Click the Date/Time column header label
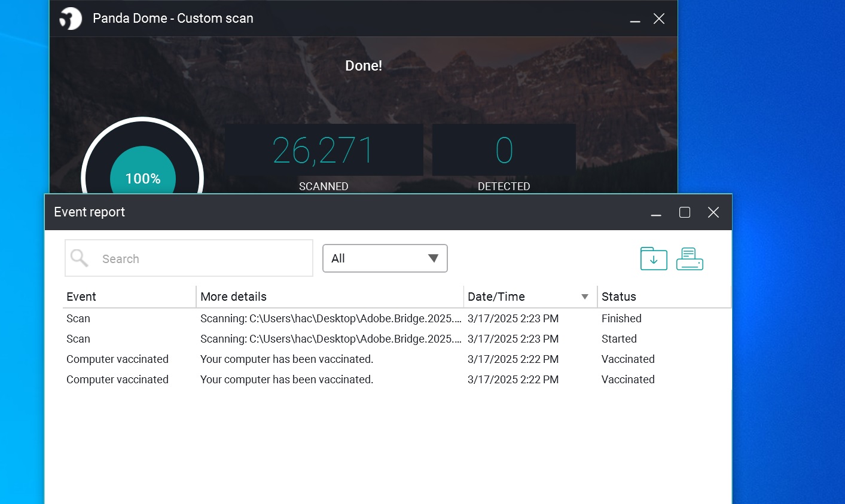This screenshot has height=504, width=845. [x=496, y=297]
